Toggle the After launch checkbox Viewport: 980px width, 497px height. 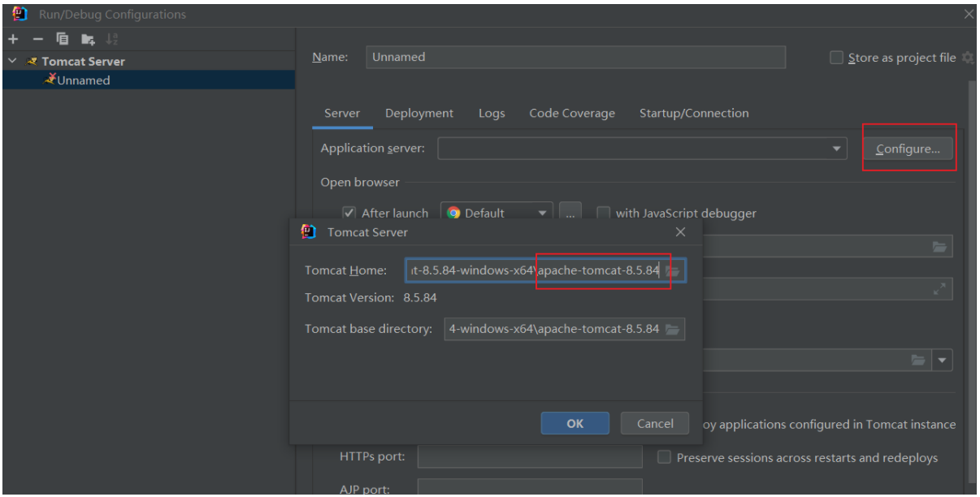coord(349,213)
